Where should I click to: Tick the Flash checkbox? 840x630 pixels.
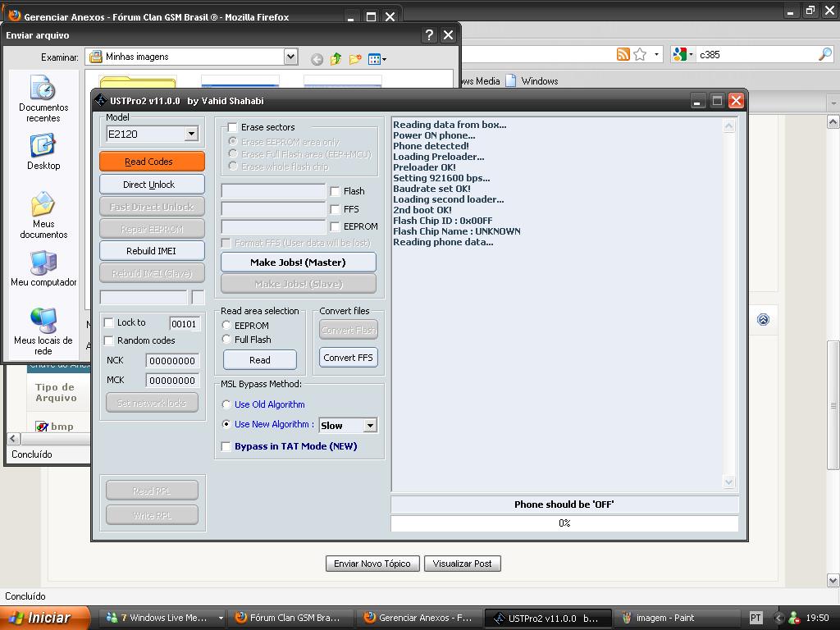(x=335, y=191)
